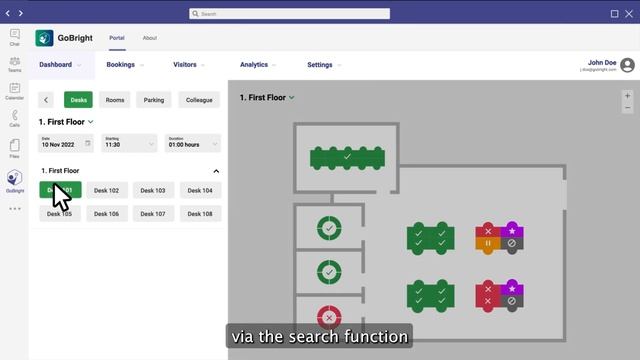Zoom in on the floor map
This screenshot has height=360, width=640.
pos(627,96)
